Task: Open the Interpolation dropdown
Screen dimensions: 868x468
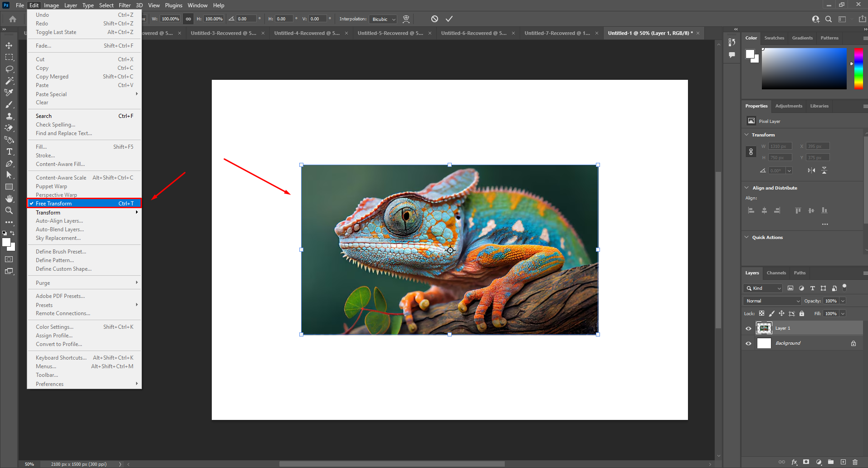Action: click(383, 19)
